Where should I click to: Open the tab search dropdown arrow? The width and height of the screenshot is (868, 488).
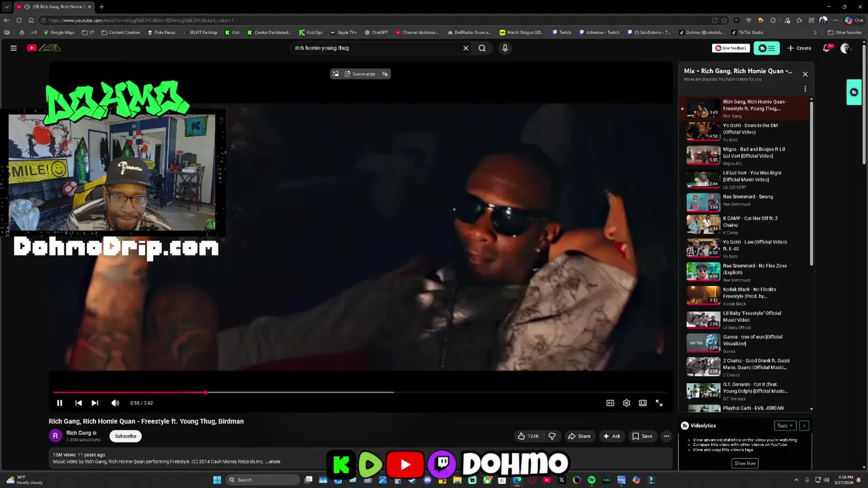pos(7,7)
